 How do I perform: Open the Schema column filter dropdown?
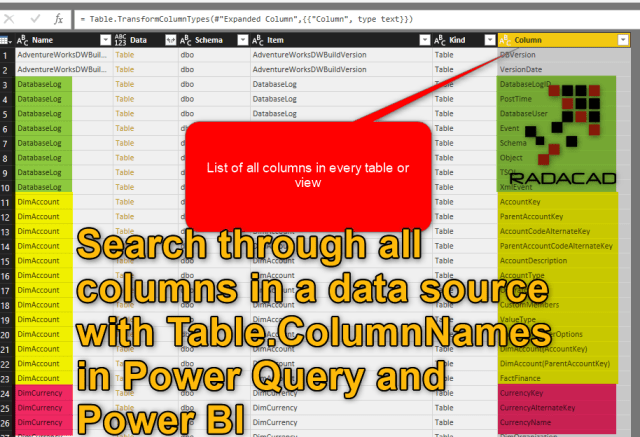point(243,40)
